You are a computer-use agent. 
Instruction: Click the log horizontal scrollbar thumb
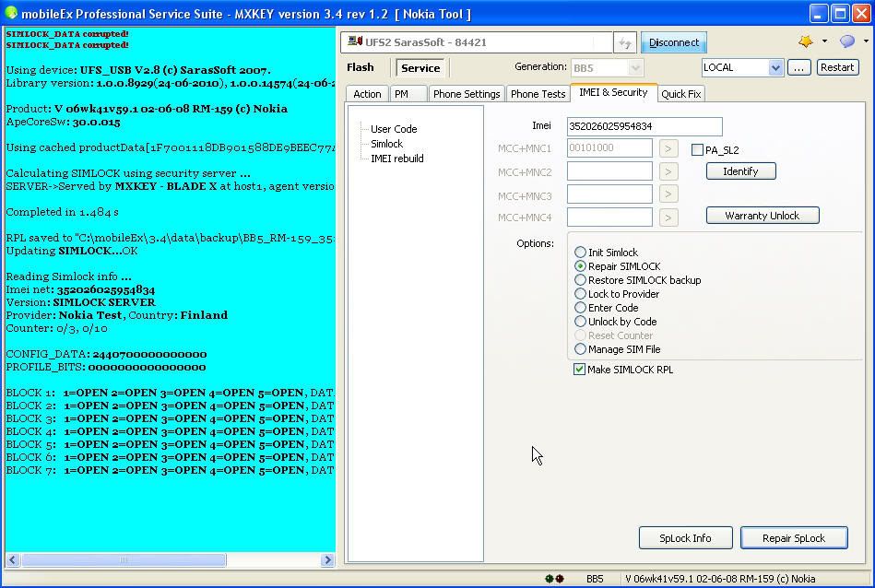pyautogui.click(x=124, y=559)
